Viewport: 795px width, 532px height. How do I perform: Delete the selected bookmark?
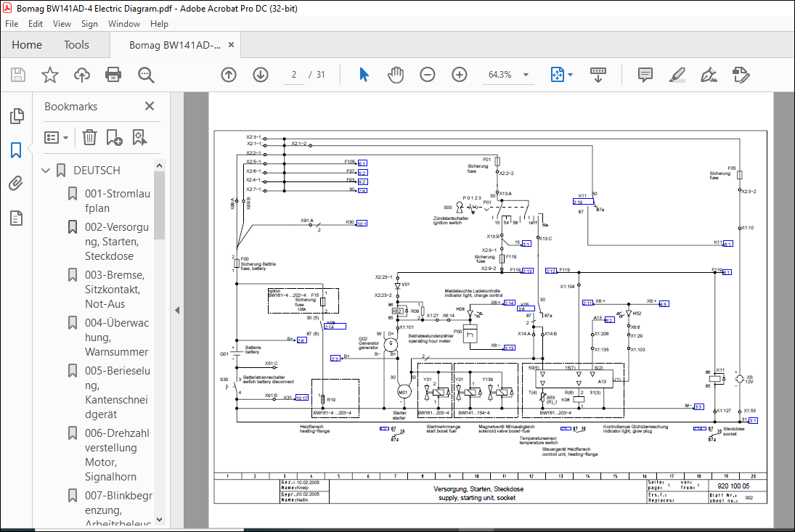(x=90, y=137)
